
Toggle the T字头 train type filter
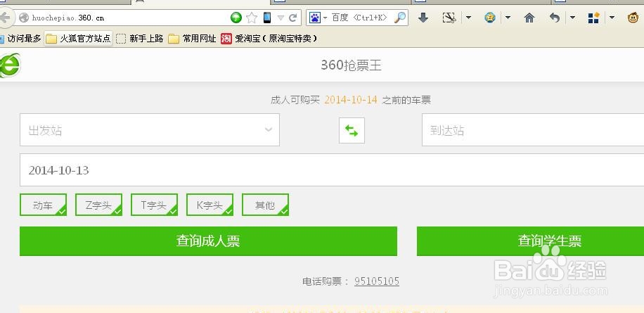coord(154,205)
